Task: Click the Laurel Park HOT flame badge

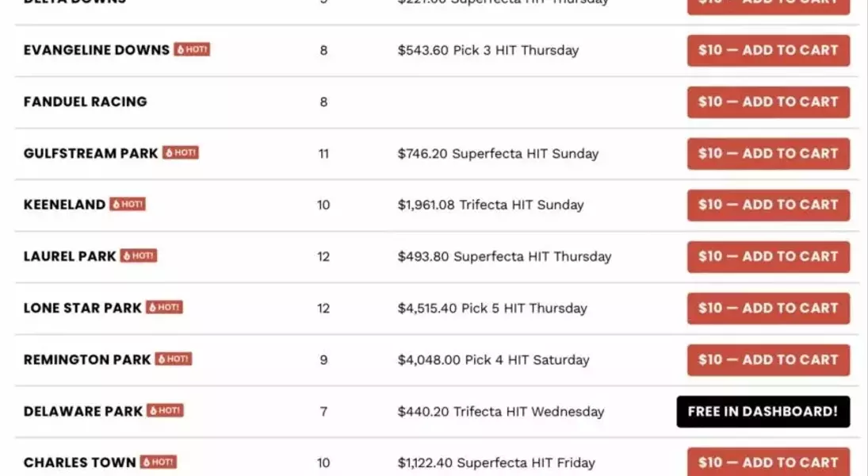Action: (139, 255)
